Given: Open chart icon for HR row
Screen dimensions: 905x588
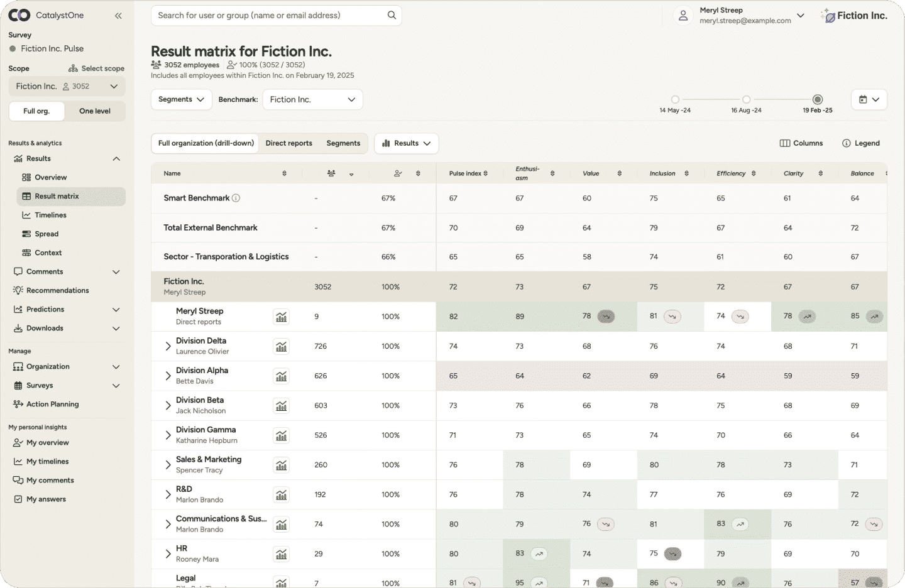Looking at the screenshot, I should coord(282,553).
